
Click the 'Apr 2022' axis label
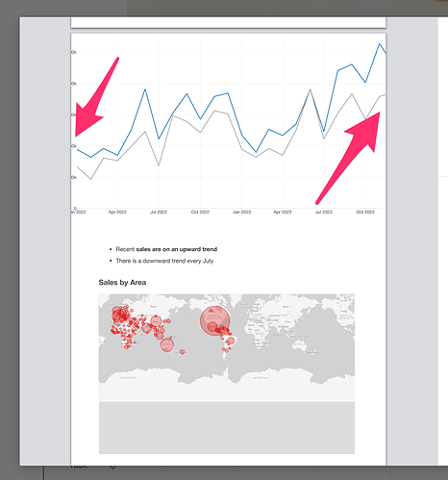[x=117, y=212]
